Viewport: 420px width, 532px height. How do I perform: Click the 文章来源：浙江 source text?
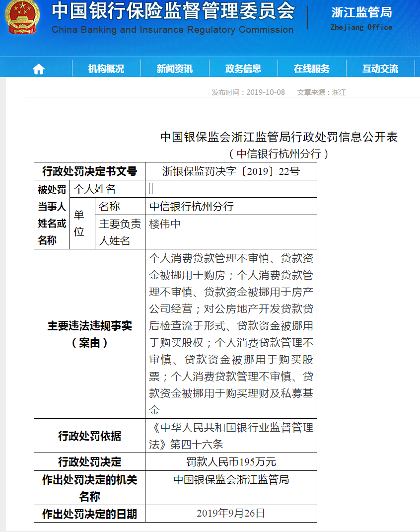pos(321,92)
